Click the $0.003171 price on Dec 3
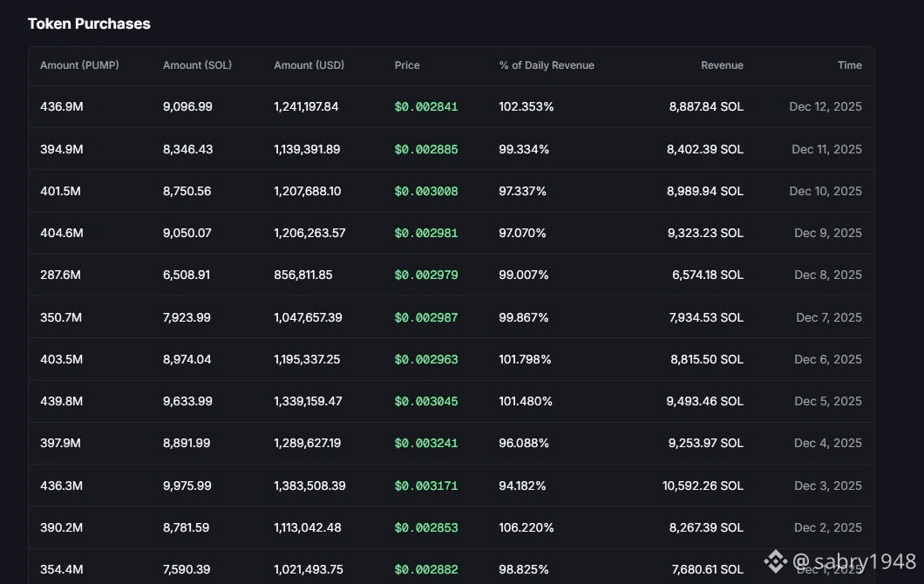This screenshot has height=584, width=924. pyautogui.click(x=426, y=486)
